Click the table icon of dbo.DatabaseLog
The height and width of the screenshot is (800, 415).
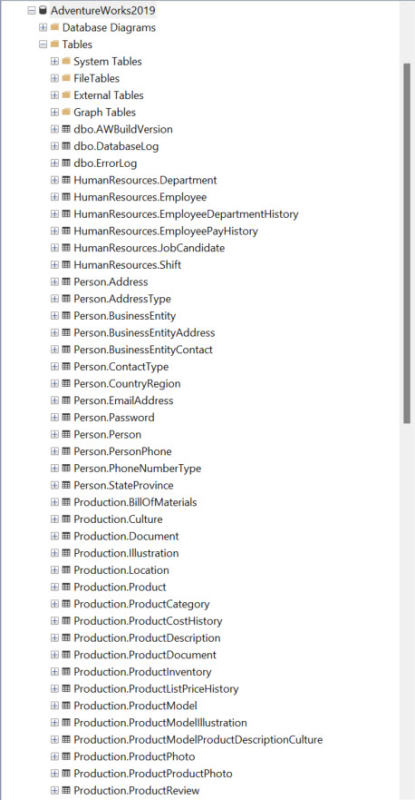point(66,146)
